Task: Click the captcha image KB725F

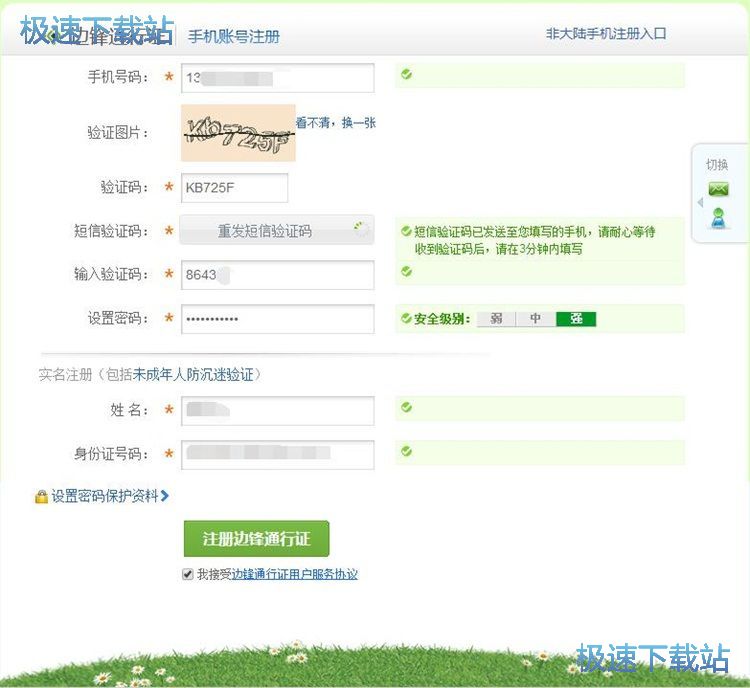Action: pyautogui.click(x=238, y=133)
